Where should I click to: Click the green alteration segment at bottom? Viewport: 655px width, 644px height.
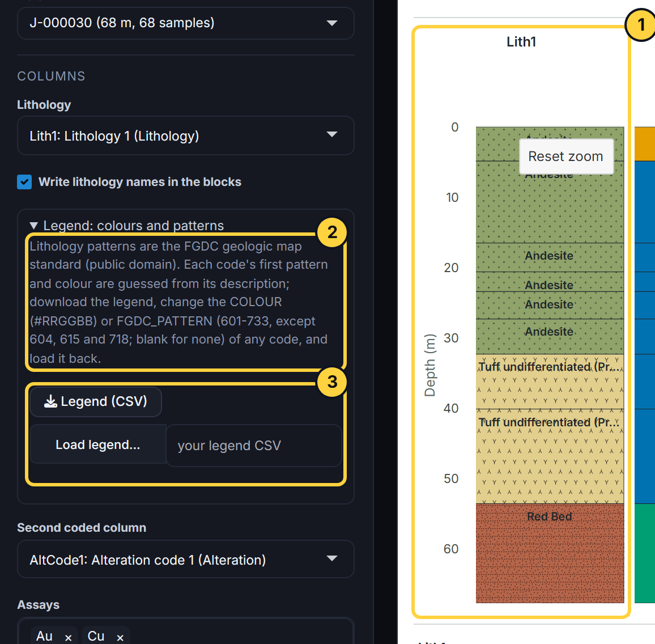click(645, 553)
